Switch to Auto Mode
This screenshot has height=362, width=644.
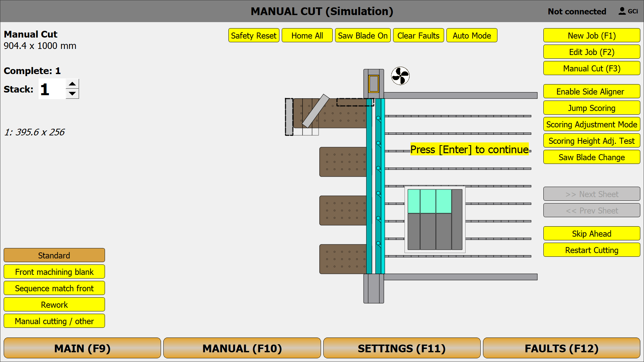click(472, 35)
